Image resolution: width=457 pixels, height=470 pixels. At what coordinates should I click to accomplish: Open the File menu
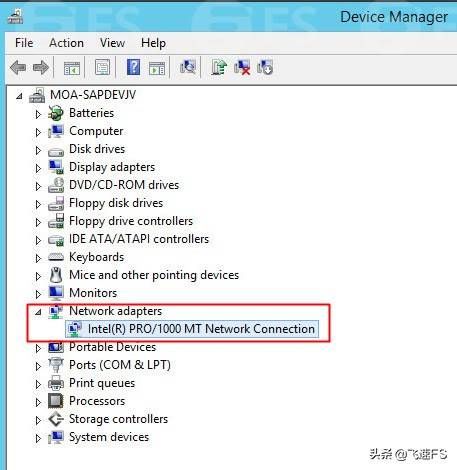coord(24,43)
